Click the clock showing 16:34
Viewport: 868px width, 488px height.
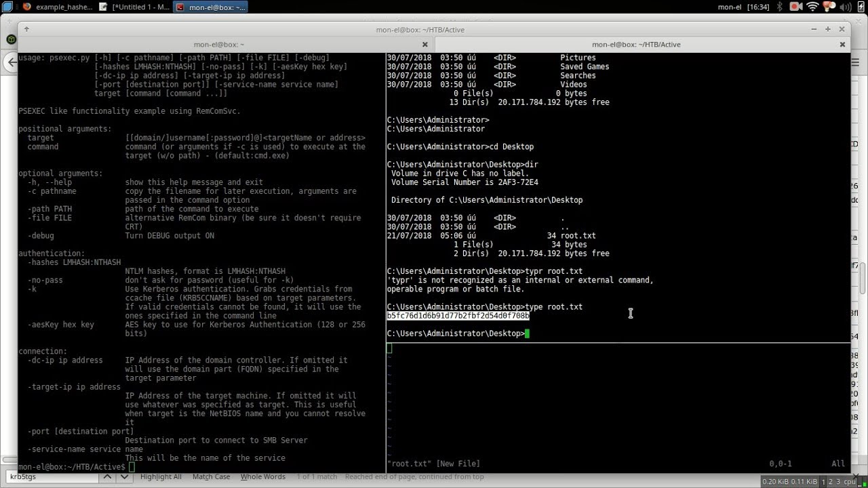tap(758, 7)
